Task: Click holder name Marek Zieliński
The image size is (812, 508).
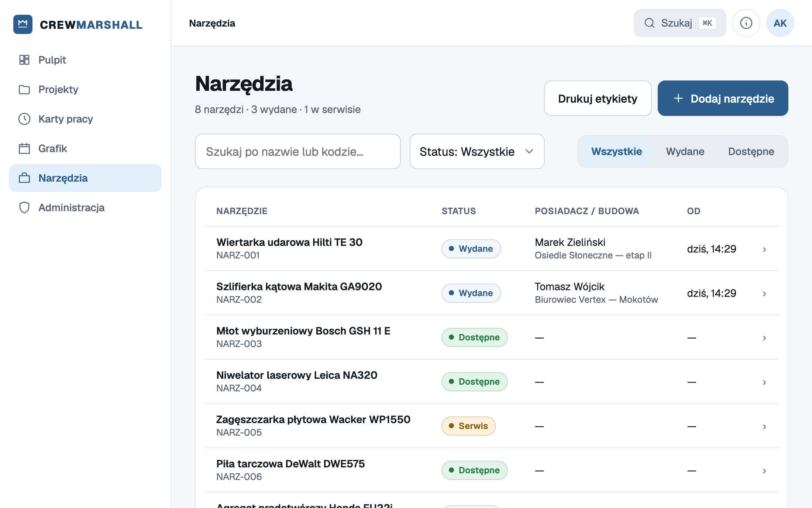Action: click(x=570, y=242)
